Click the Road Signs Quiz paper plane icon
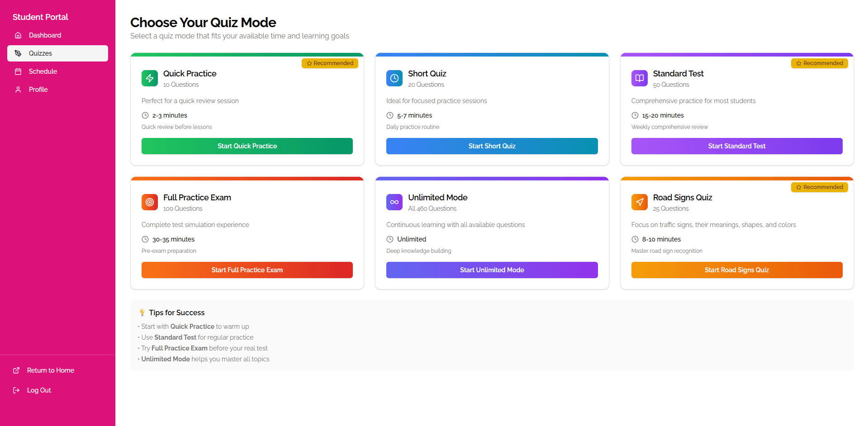Screen dimensions: 868x426 639,202
